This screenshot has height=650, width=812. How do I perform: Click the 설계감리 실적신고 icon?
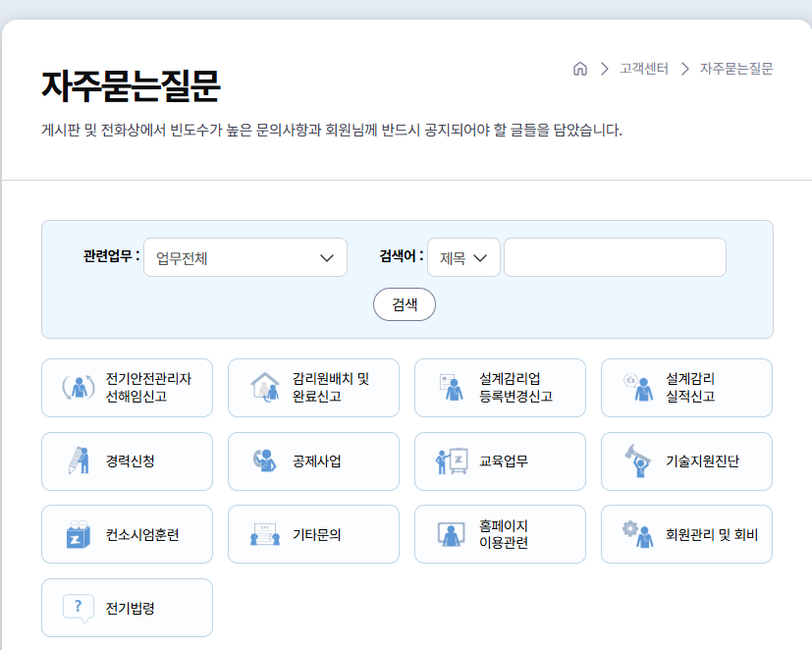point(638,387)
